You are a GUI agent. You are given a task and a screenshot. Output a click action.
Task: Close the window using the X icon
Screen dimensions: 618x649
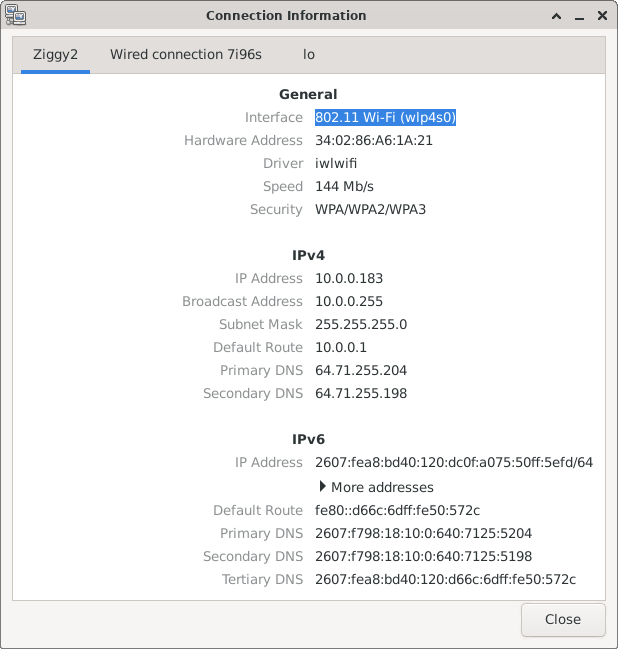pos(602,16)
